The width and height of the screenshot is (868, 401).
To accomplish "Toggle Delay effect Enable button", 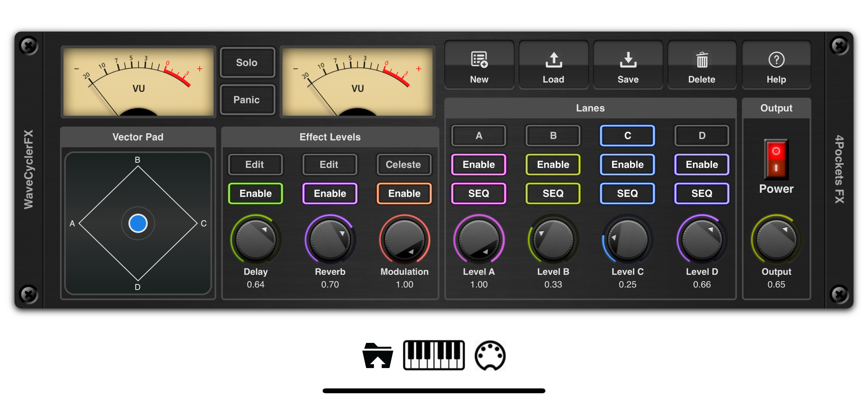I will pos(255,193).
